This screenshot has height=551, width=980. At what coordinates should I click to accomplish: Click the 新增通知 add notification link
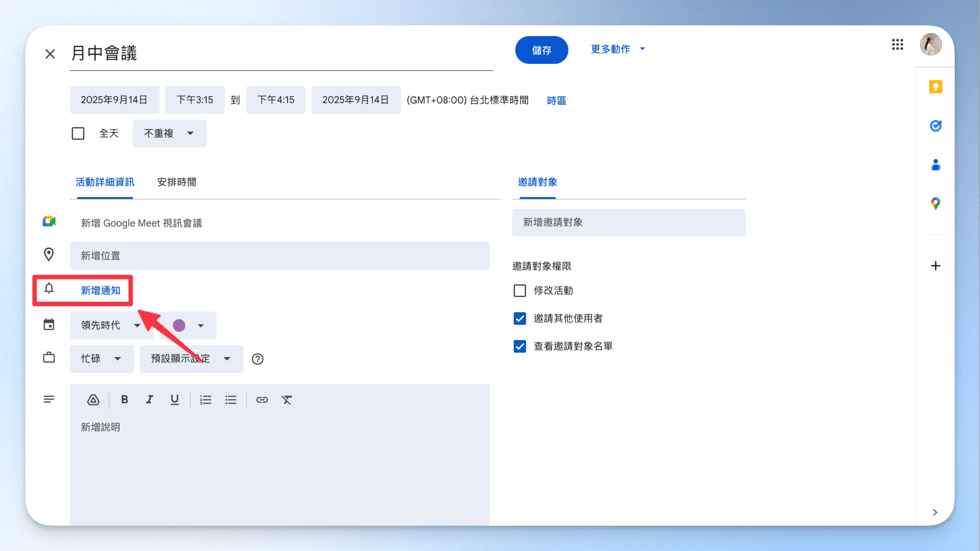tap(100, 291)
